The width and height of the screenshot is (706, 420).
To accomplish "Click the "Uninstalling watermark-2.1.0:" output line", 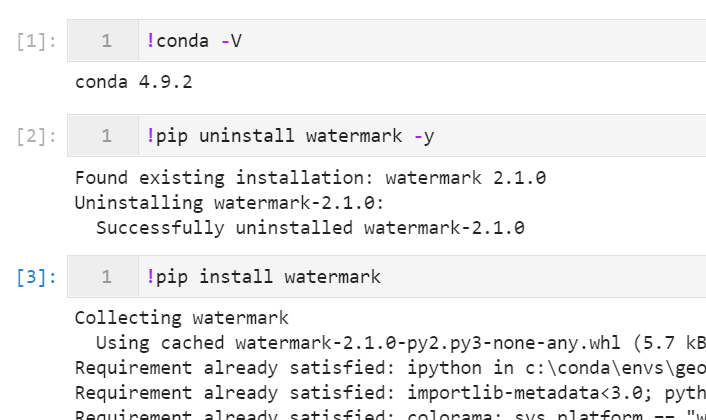I will click(x=229, y=203).
